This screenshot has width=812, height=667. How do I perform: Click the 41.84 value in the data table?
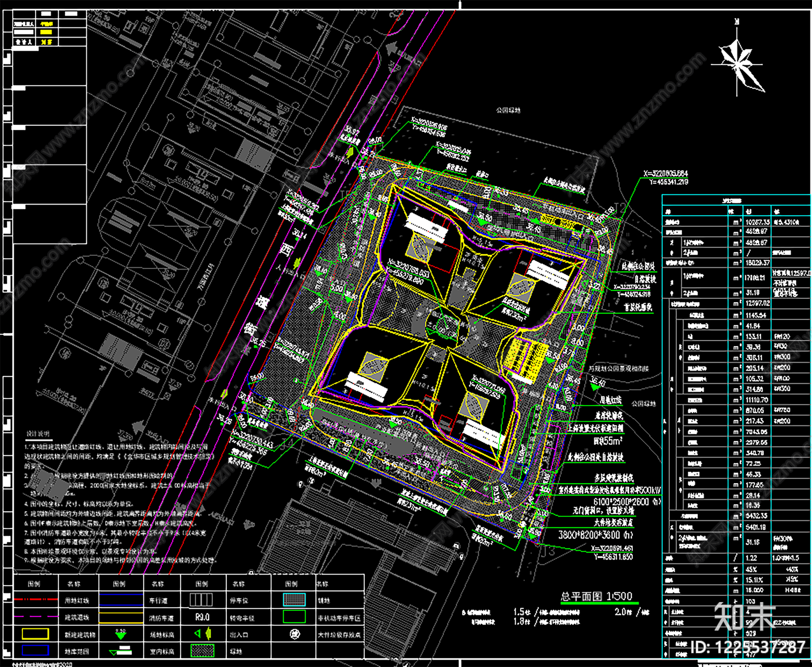click(753, 326)
